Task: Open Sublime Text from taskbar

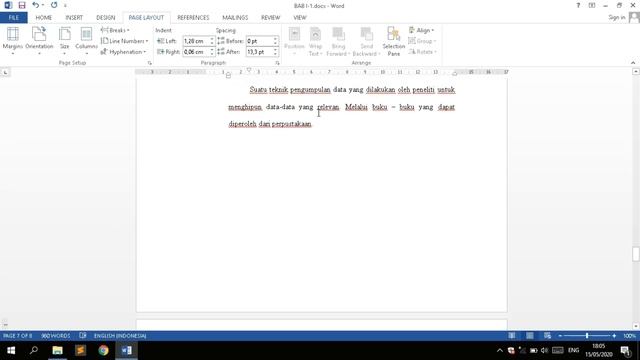Action: click(80, 350)
